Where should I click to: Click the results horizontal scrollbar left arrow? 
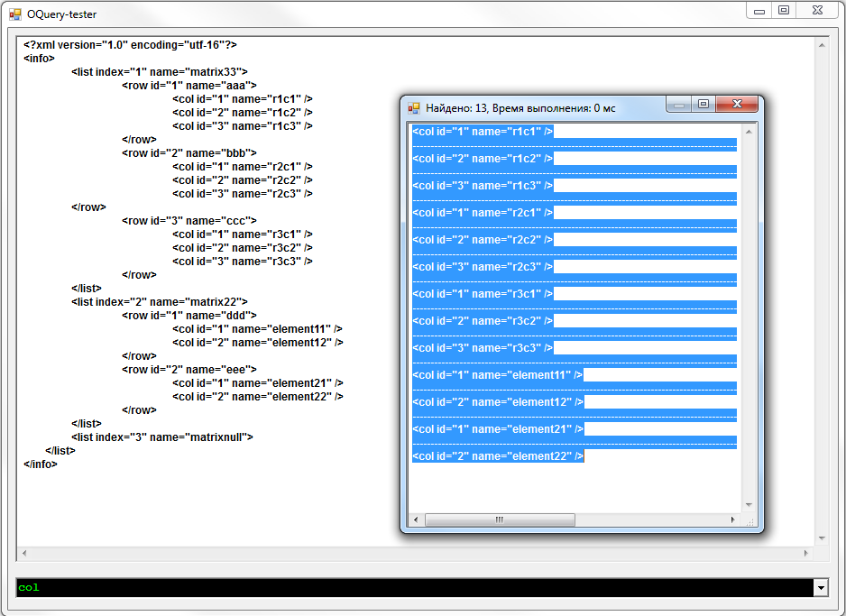pos(415,520)
